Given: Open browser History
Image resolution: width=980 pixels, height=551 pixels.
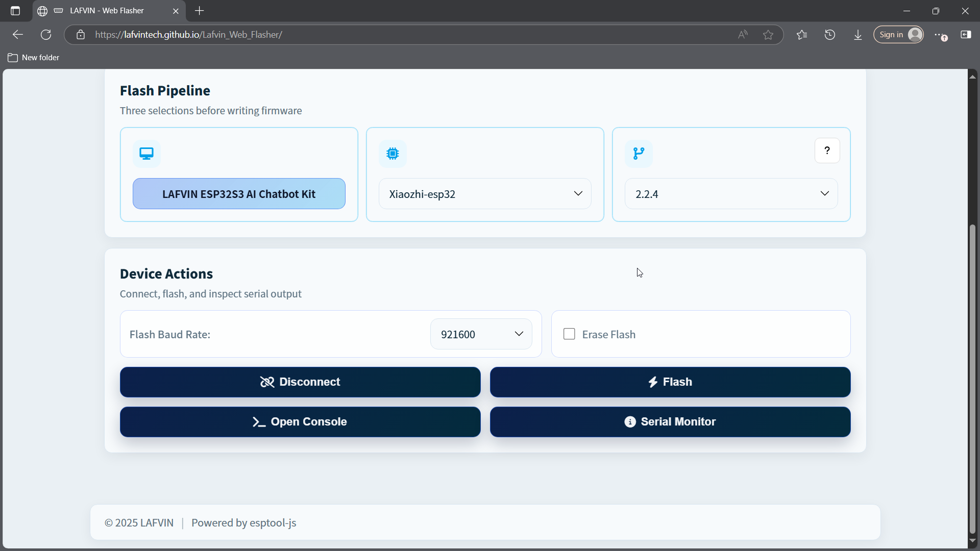Looking at the screenshot, I should point(830,35).
